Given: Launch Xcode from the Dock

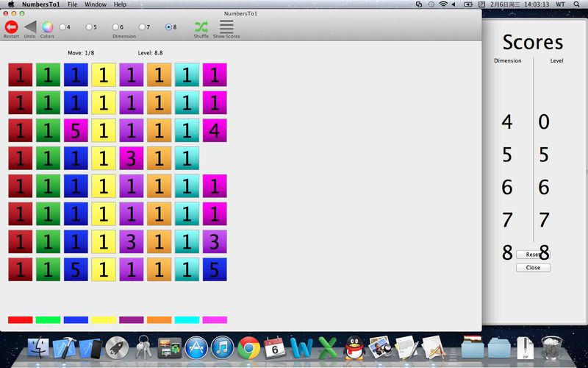Looking at the screenshot, I should click(x=64, y=348).
